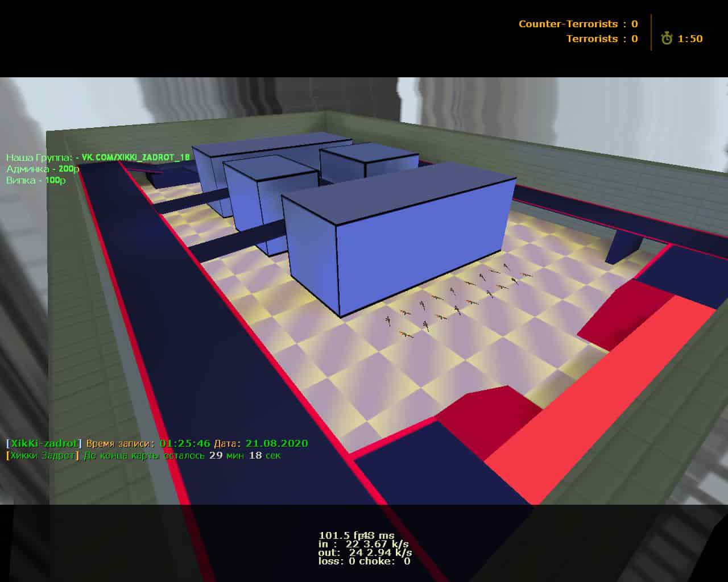Viewport: 728px width, 582px height.
Task: Click the 'Випка - 100р' line
Action: coord(36,180)
